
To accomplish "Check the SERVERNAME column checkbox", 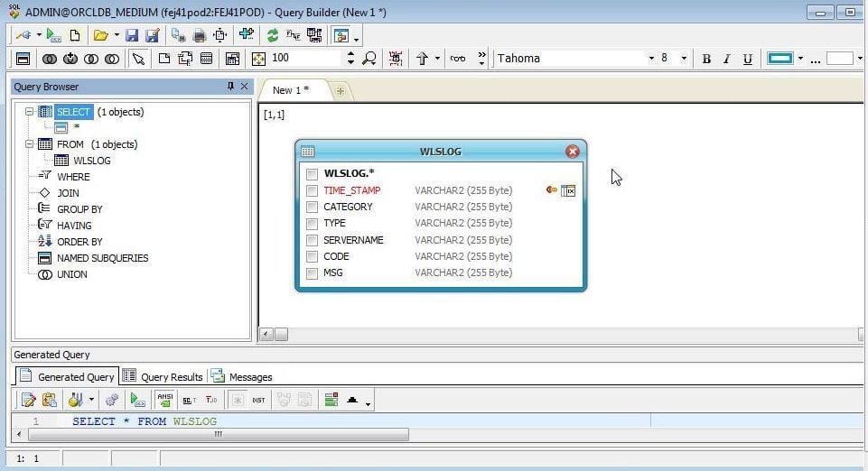I will click(312, 240).
